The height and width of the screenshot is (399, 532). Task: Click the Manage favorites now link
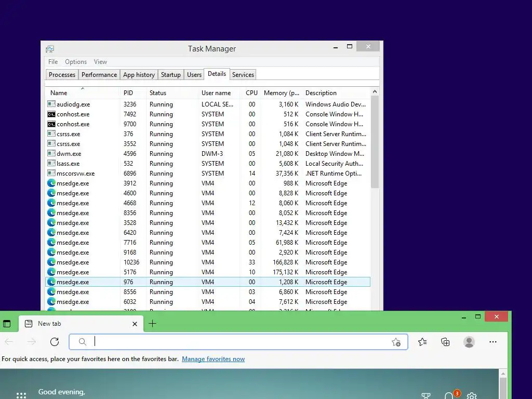click(213, 359)
